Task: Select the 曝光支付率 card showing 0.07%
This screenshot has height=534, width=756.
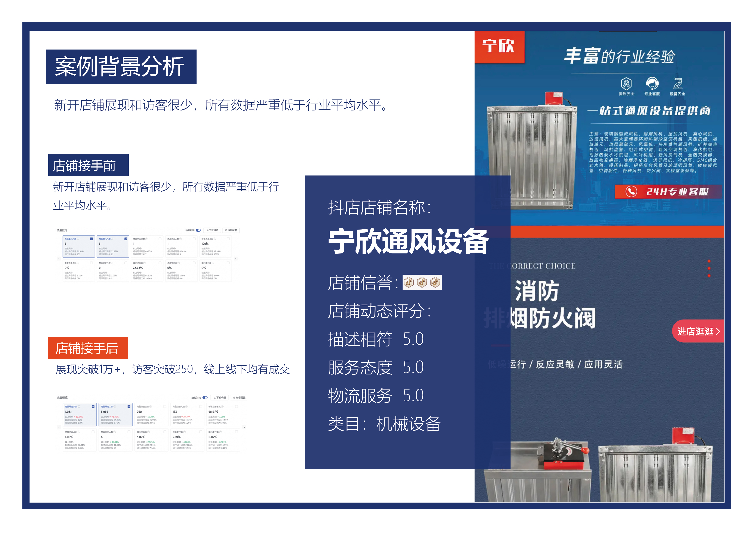Action: (223, 439)
